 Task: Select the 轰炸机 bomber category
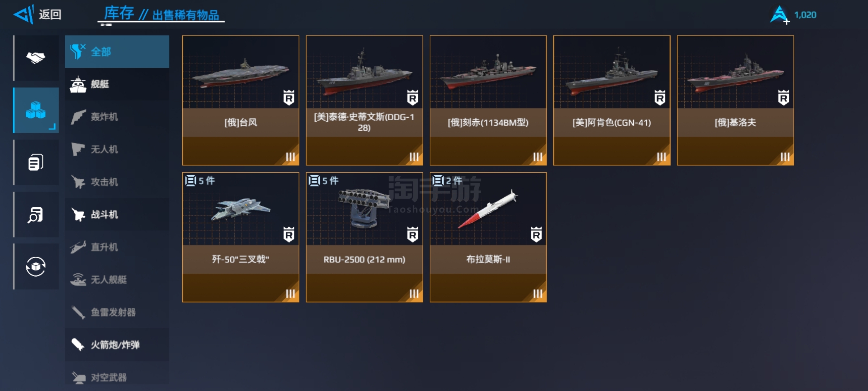(x=117, y=117)
